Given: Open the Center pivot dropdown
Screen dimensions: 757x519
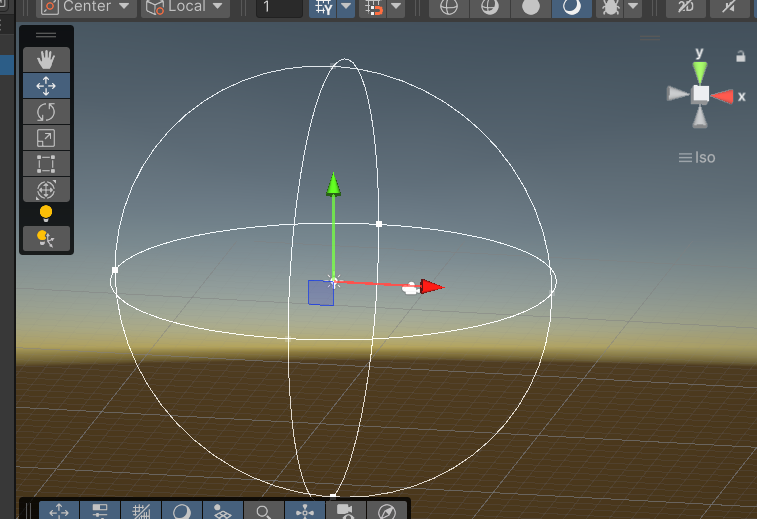Looking at the screenshot, I should pyautogui.click(x=86, y=8).
